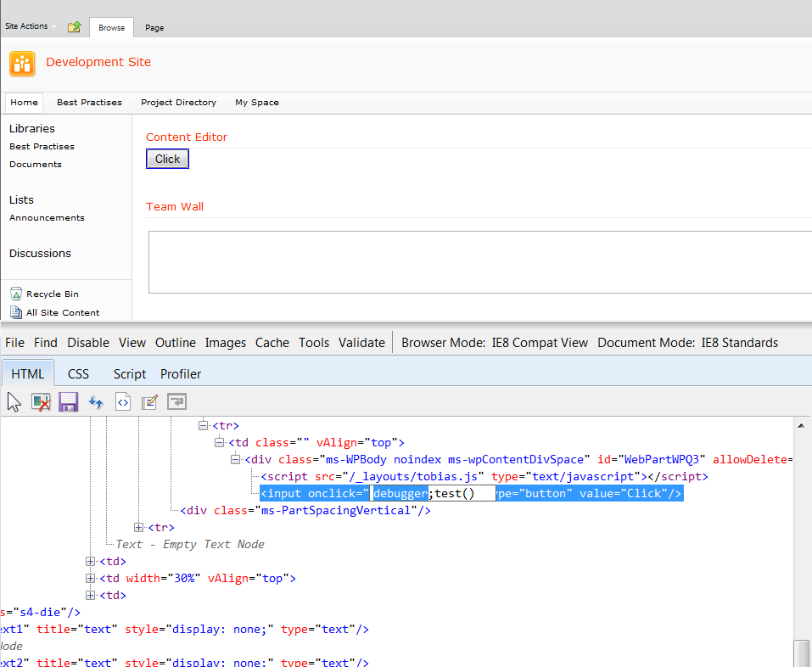This screenshot has width=812, height=667.
Task: Open the Site Actions dropdown
Action: coord(30,26)
